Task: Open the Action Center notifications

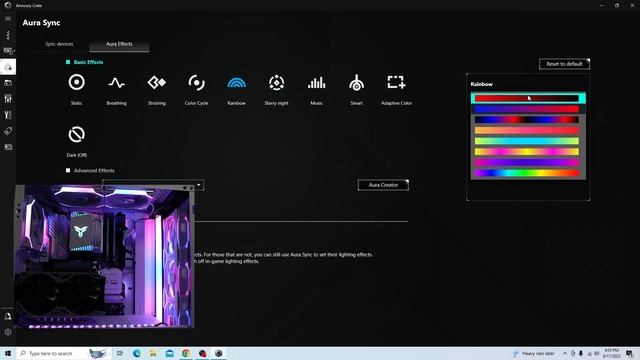Action: click(x=629, y=353)
